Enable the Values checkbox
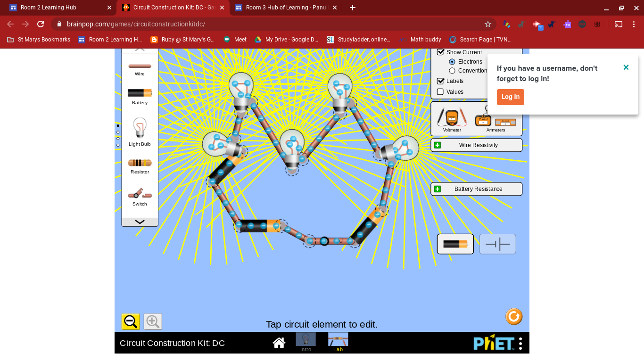This screenshot has width=644, height=362. pyautogui.click(x=440, y=92)
